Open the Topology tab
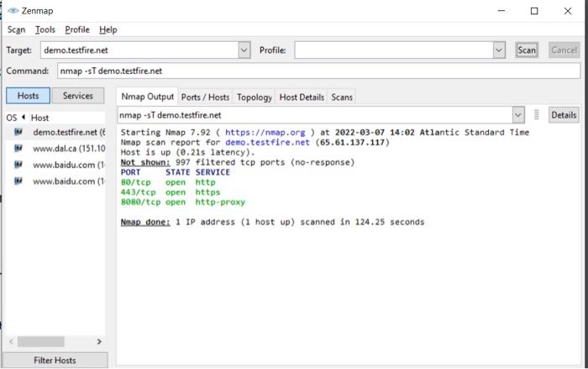Image resolution: width=588 pixels, height=369 pixels. pos(255,98)
